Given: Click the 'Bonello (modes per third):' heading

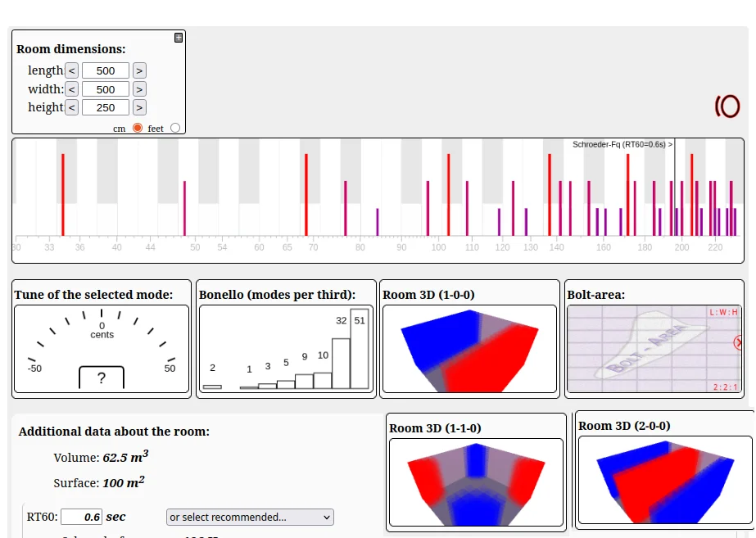Looking at the screenshot, I should (277, 295).
